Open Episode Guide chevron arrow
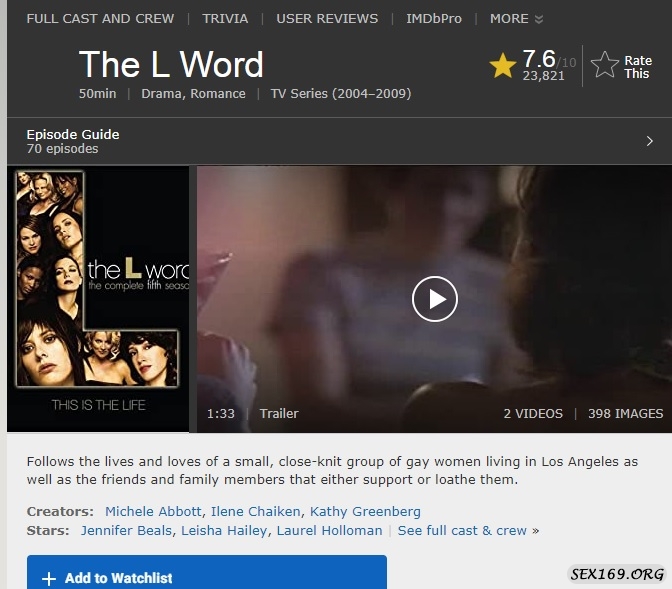This screenshot has height=589, width=672. pos(650,141)
